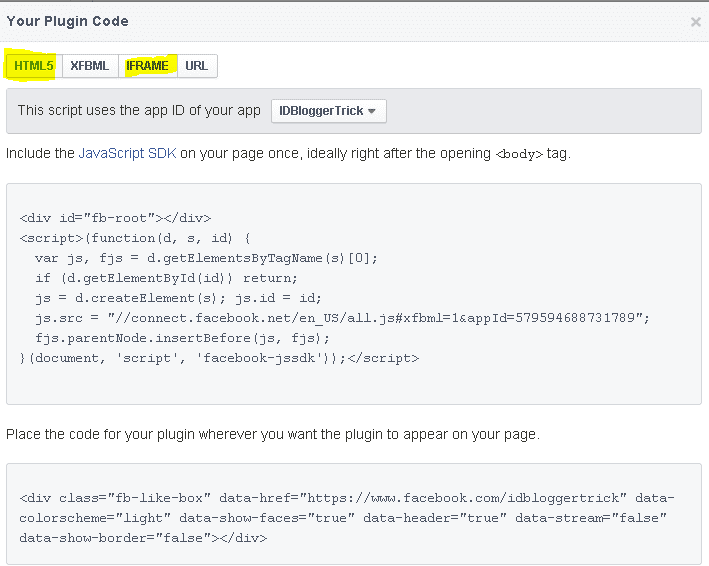Click the 'facebook-jssdk' closing script line
Screen dimensions: 709x566
click(219, 358)
